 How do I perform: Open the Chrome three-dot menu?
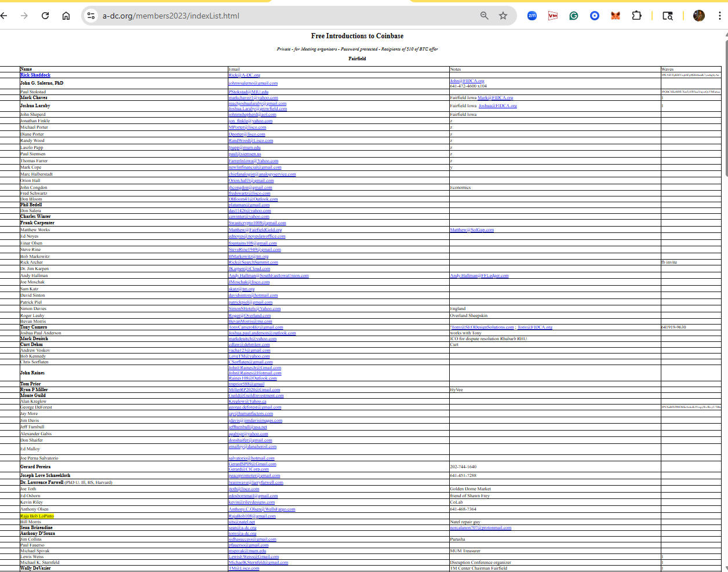pos(720,16)
